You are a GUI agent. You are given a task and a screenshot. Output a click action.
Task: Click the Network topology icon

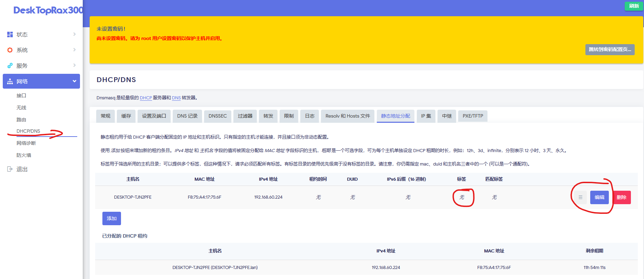pyautogui.click(x=10, y=81)
